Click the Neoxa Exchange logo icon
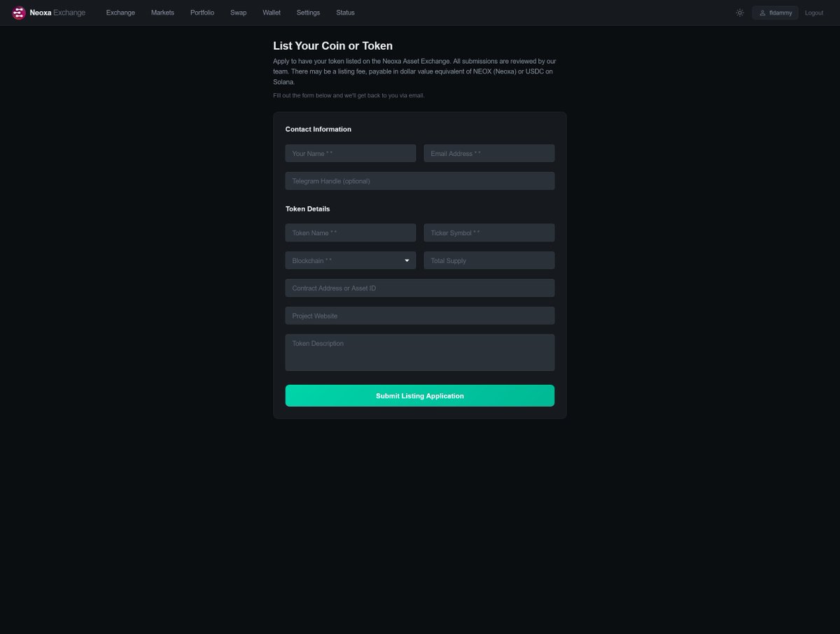The height and width of the screenshot is (634, 840). 19,13
